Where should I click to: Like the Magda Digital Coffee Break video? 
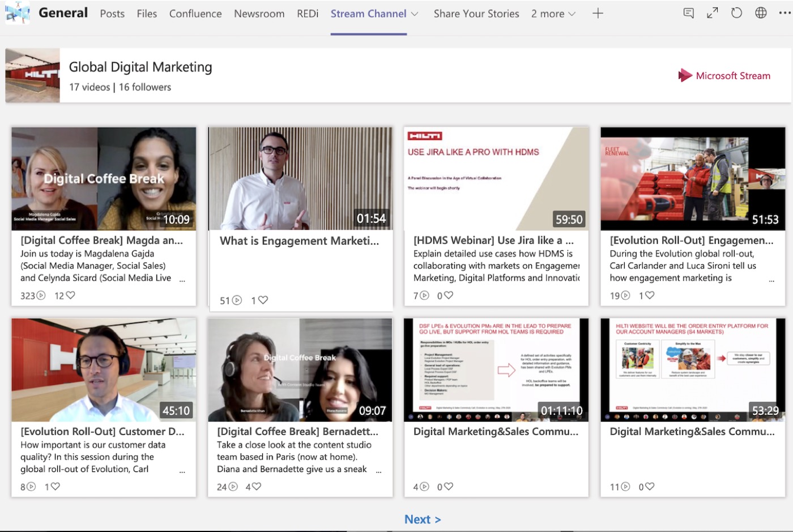point(70,295)
